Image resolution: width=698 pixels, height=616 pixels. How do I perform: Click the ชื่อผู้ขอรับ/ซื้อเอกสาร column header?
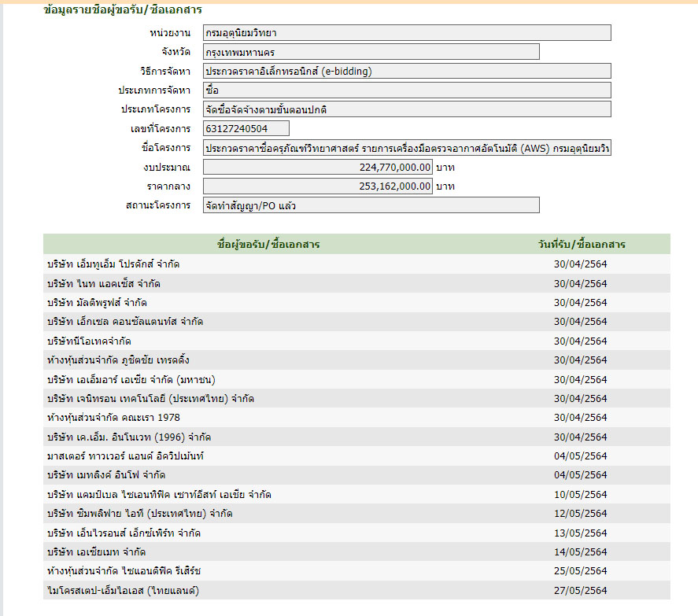pyautogui.click(x=268, y=245)
